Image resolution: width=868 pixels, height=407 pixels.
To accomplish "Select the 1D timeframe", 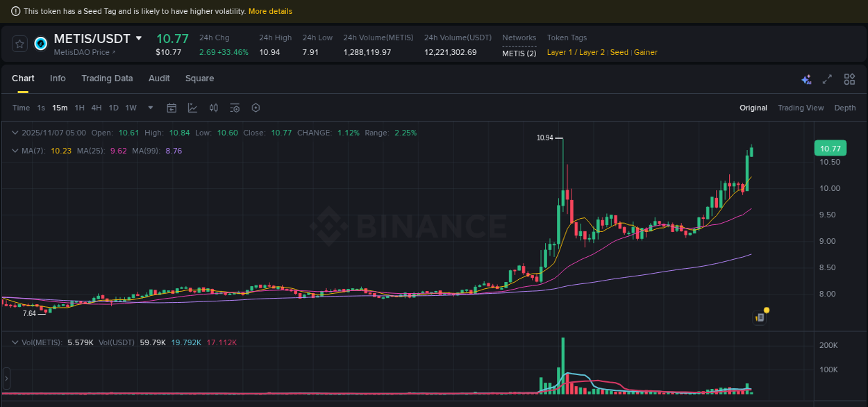I will [113, 108].
